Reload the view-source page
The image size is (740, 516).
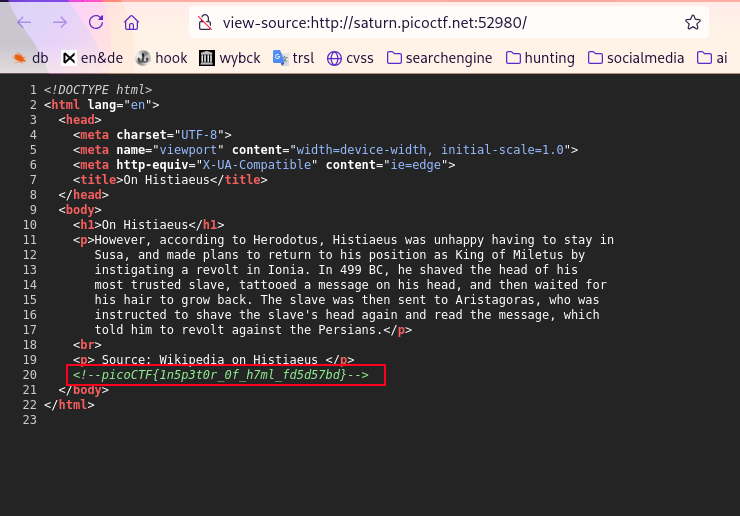click(96, 22)
